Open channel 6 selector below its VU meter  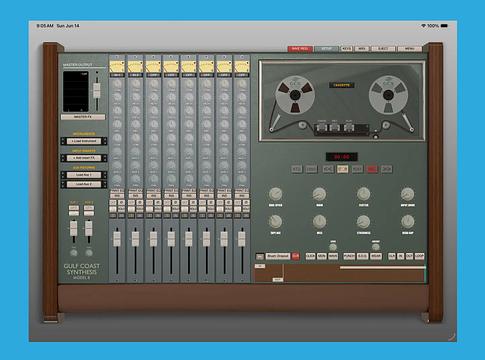[206, 75]
